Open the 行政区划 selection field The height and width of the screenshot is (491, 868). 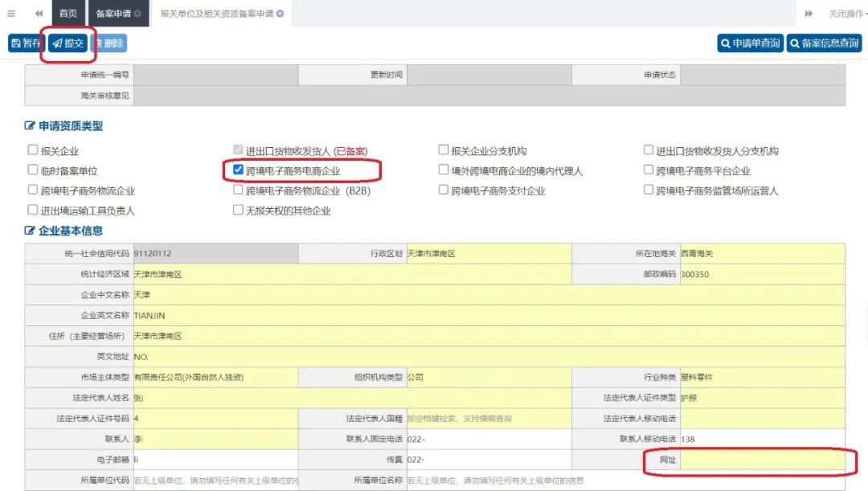[x=489, y=253]
